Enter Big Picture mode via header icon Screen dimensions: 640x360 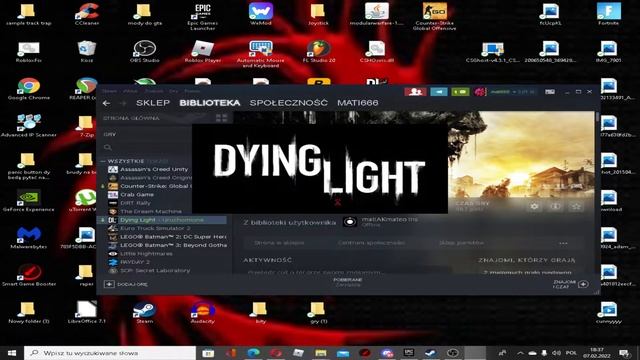pyautogui.click(x=550, y=92)
